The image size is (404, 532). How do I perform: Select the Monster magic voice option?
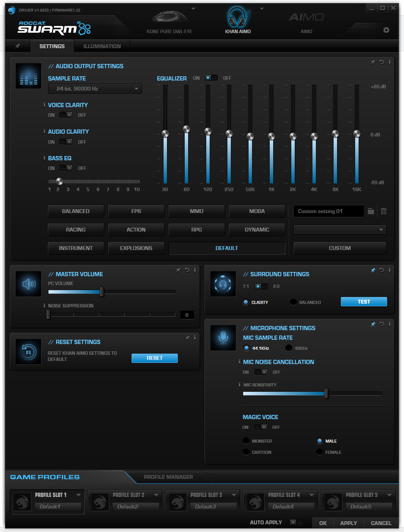(x=246, y=441)
